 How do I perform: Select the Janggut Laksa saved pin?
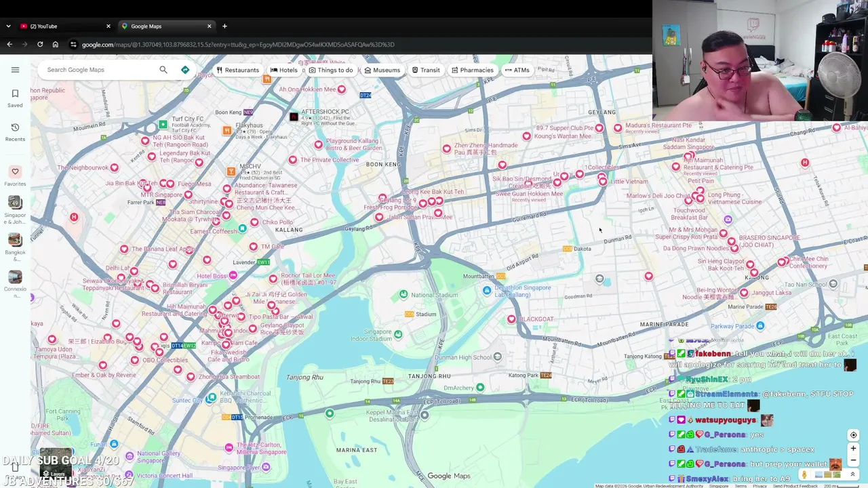tap(745, 293)
